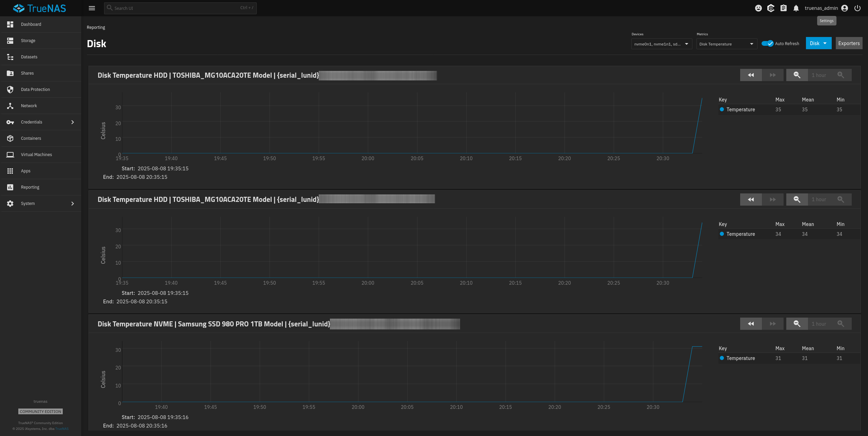Zoom in Samsung NVME temperature chart
Viewport: 868px width, 436px height.
click(841, 324)
